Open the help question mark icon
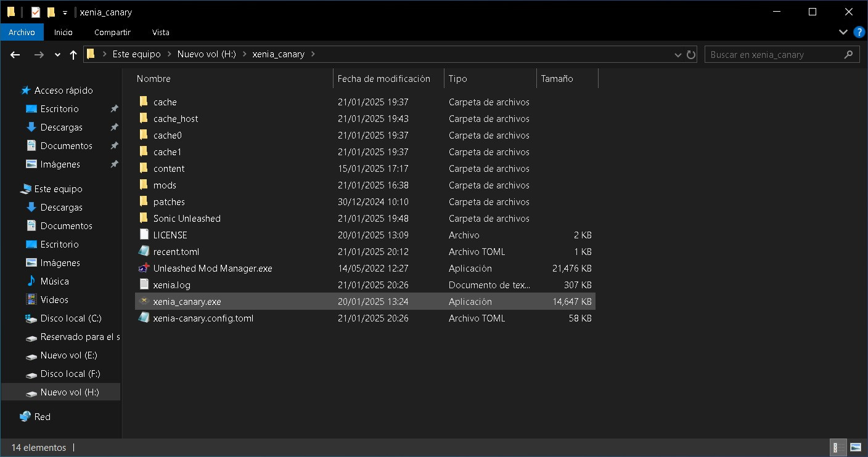The image size is (868, 457). [859, 32]
